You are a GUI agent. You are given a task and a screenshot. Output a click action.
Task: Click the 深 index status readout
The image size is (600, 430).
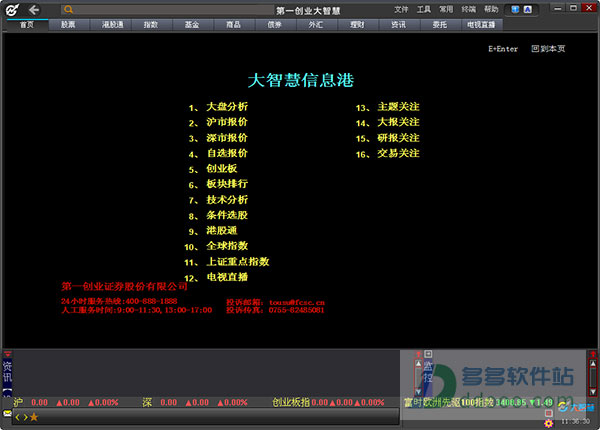click(x=195, y=402)
